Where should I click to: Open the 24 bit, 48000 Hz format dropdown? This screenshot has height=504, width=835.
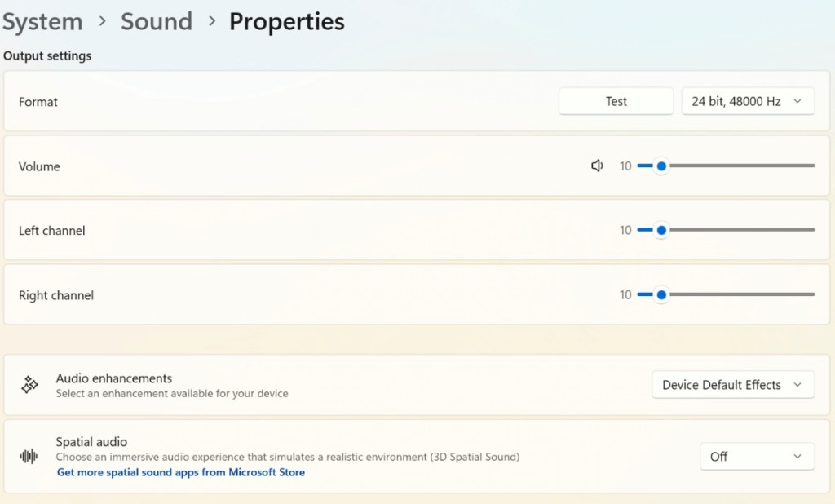click(x=748, y=101)
